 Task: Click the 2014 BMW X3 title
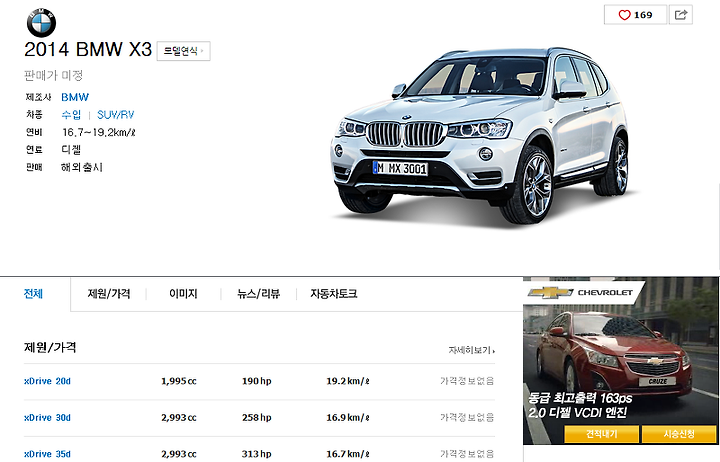click(88, 50)
